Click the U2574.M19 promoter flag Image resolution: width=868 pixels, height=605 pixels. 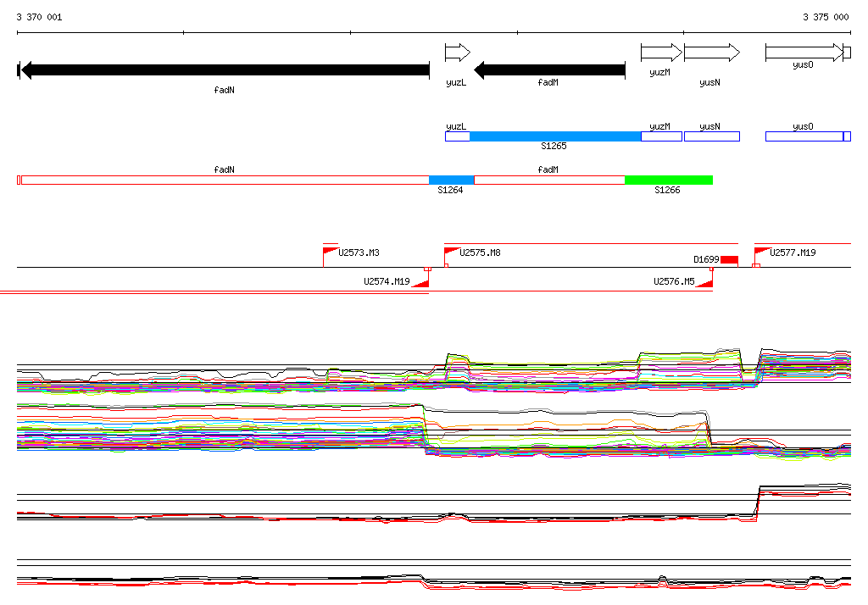[x=421, y=283]
